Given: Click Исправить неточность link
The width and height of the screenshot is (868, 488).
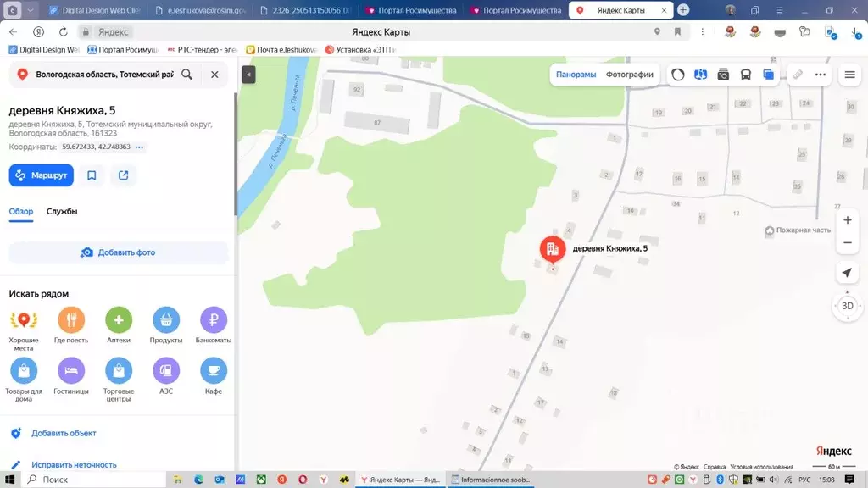Looking at the screenshot, I should pos(75,465).
